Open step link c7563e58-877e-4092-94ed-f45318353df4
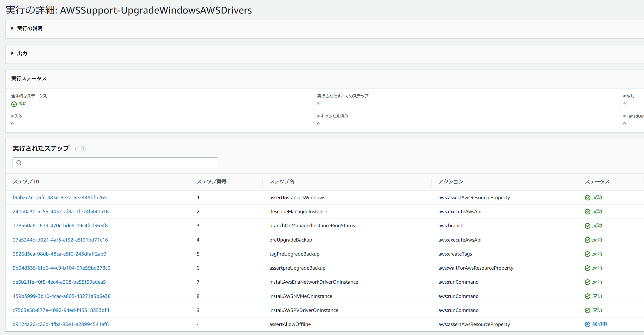 61,310
